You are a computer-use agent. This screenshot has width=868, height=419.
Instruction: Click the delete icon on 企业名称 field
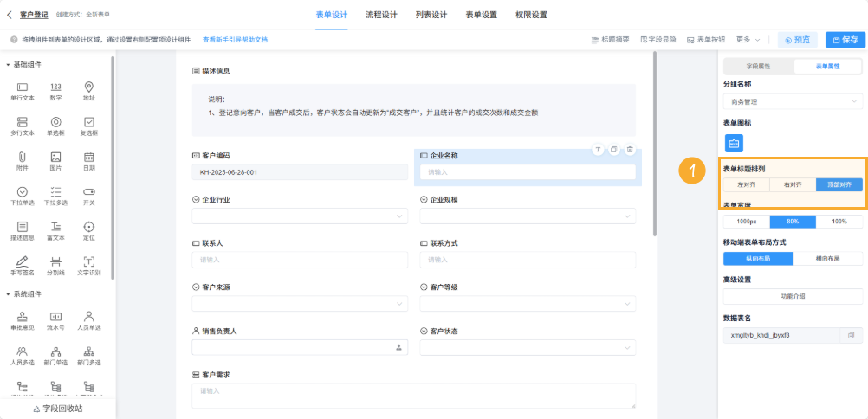630,150
